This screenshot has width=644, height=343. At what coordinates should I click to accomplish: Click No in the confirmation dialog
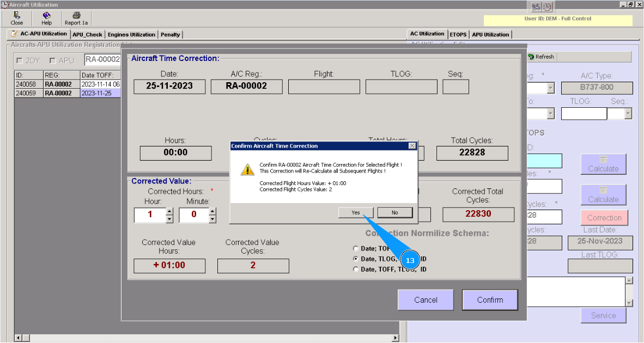tap(394, 212)
